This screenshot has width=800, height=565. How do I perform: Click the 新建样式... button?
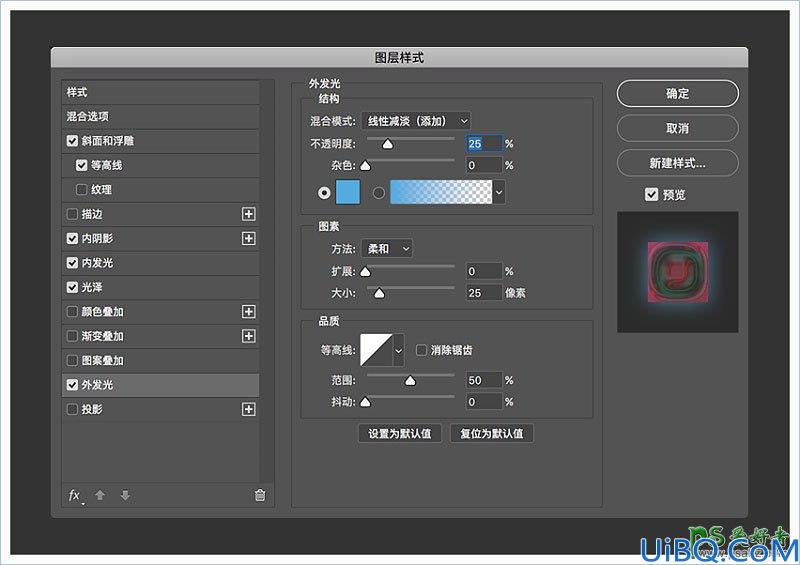[678, 163]
